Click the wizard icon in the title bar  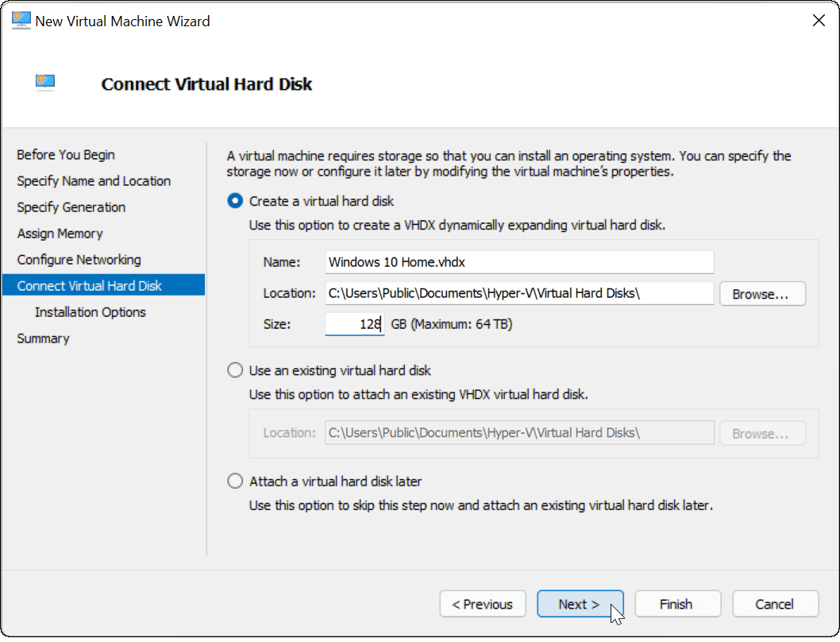pyautogui.click(x=21, y=21)
